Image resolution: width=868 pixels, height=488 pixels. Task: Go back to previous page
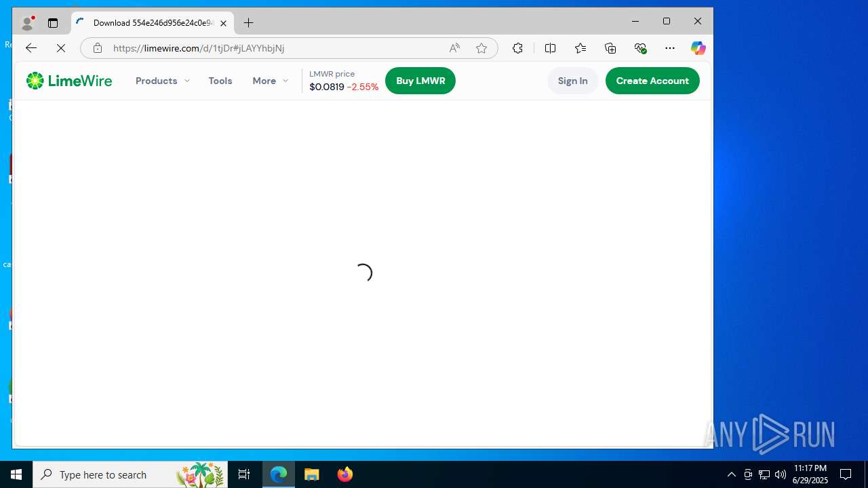[x=31, y=48]
